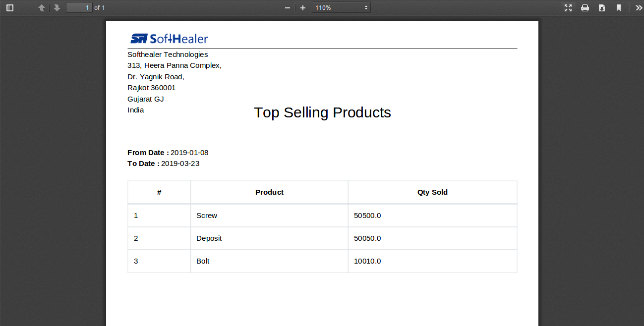Select the 'Top Selling Products' heading
Image resolution: width=644 pixels, height=326 pixels.
tap(322, 112)
